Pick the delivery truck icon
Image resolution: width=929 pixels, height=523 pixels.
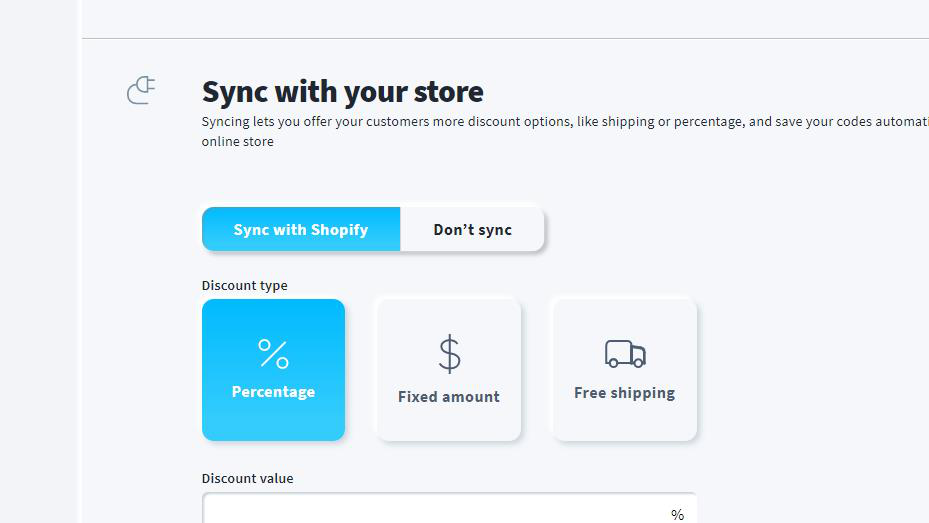pos(625,354)
